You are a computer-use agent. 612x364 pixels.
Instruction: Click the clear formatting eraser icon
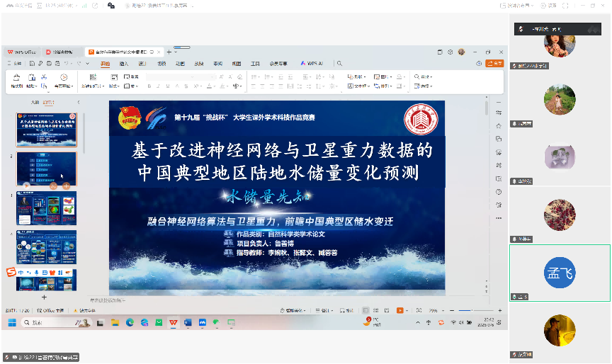(239, 77)
